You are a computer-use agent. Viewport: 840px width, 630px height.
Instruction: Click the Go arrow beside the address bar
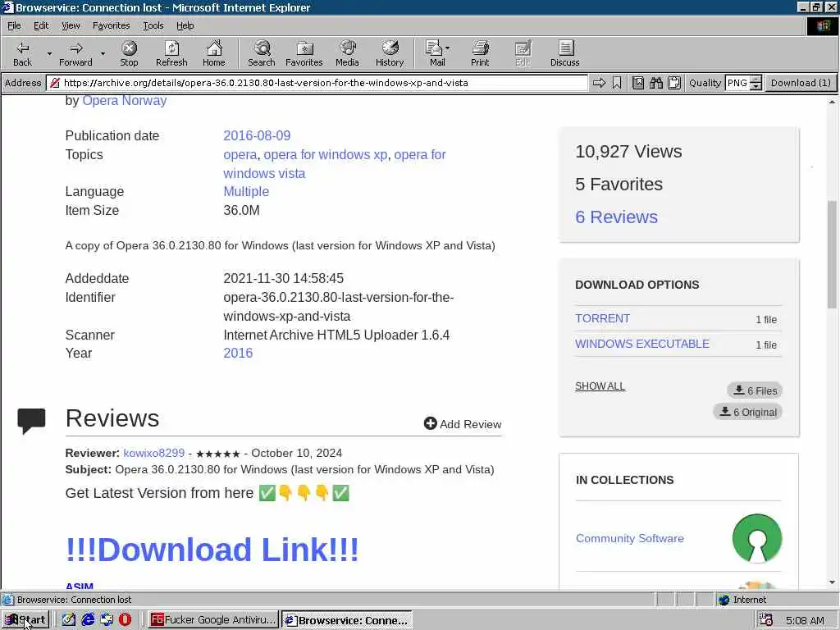599,83
